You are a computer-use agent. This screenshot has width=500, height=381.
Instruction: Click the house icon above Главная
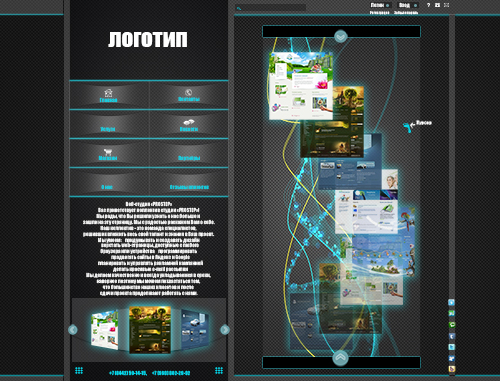coord(108,92)
